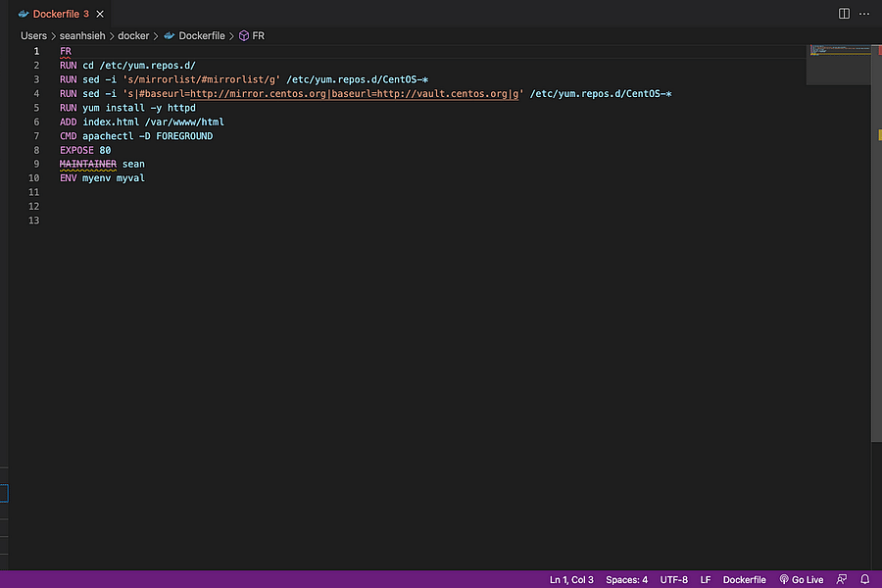Split the editor with the split icon
The width and height of the screenshot is (882, 588).
(844, 13)
